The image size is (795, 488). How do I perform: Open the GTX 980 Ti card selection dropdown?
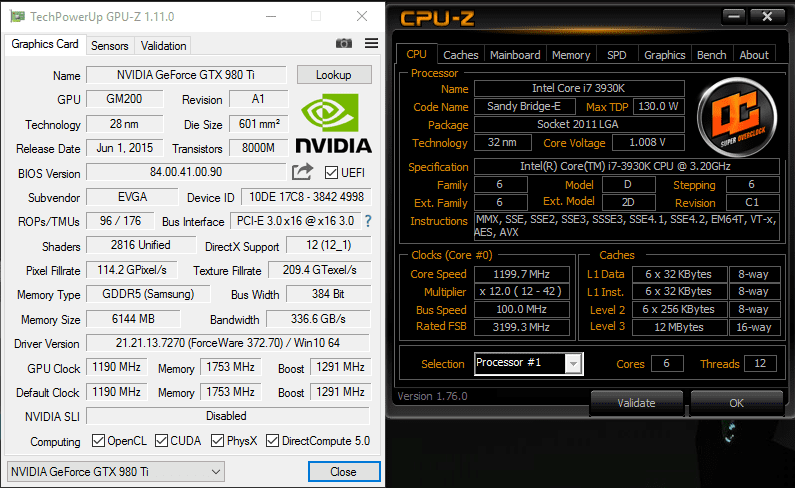tap(116, 472)
